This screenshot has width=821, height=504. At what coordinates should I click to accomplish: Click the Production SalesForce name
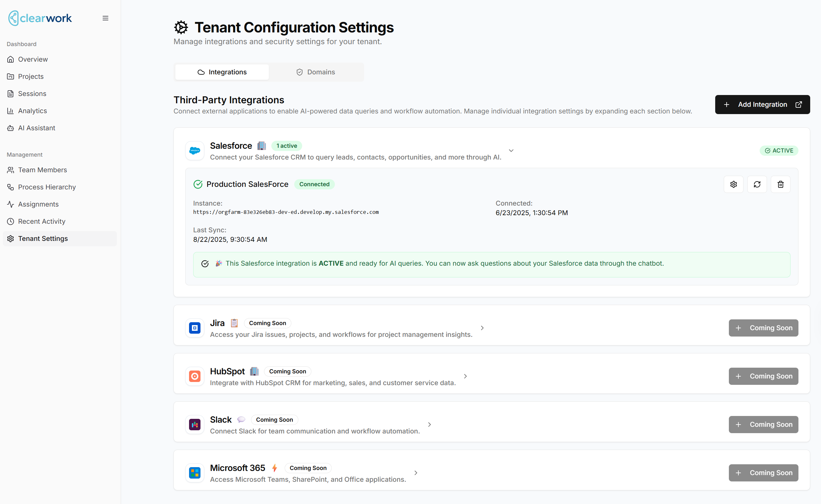[247, 184]
